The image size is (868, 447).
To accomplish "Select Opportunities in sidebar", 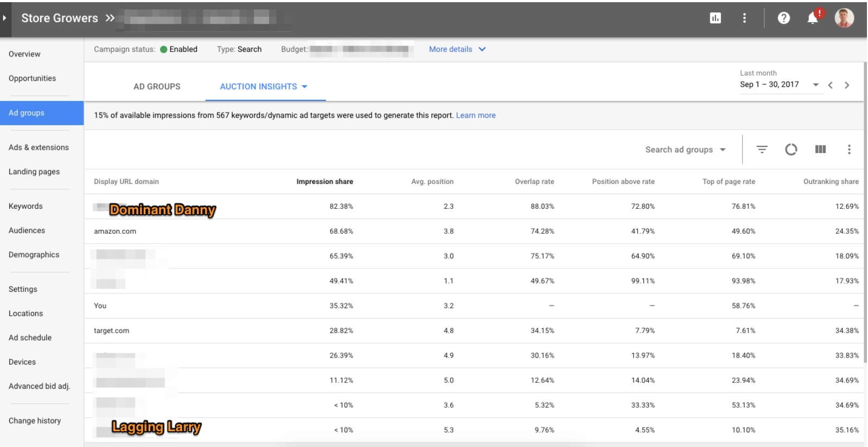I will [32, 78].
